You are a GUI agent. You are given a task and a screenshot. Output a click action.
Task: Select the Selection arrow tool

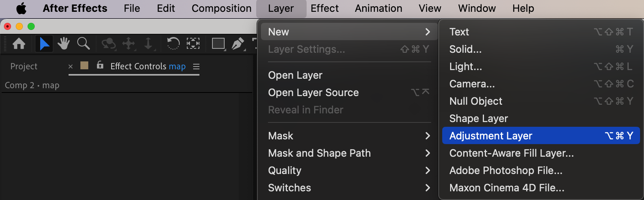point(44,43)
